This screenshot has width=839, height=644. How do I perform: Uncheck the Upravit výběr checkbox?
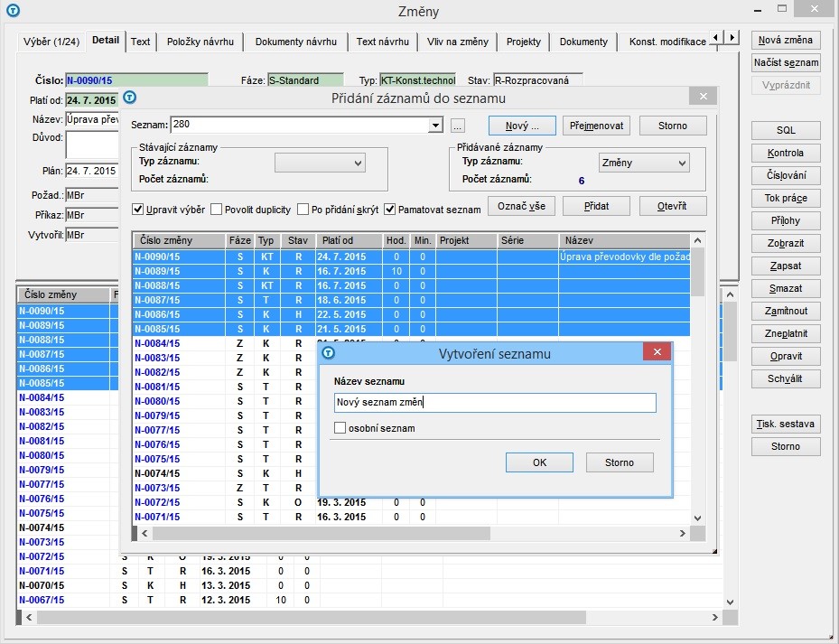[137, 210]
